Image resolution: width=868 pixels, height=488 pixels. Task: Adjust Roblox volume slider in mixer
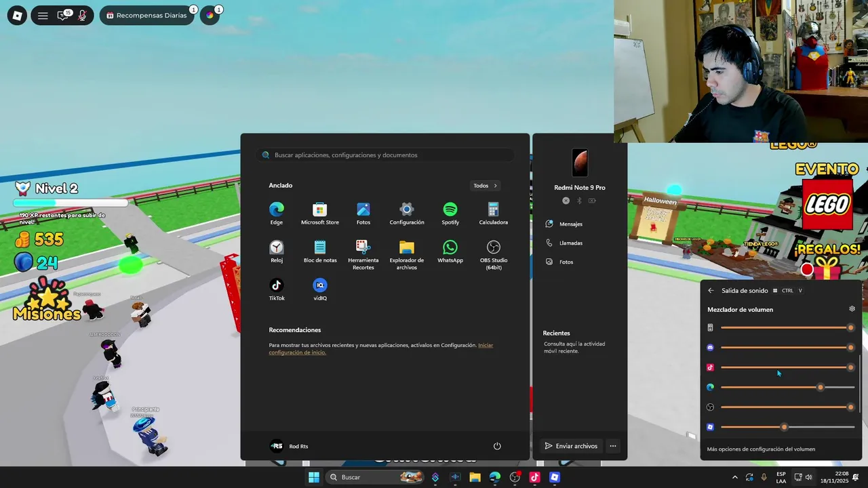(x=787, y=427)
